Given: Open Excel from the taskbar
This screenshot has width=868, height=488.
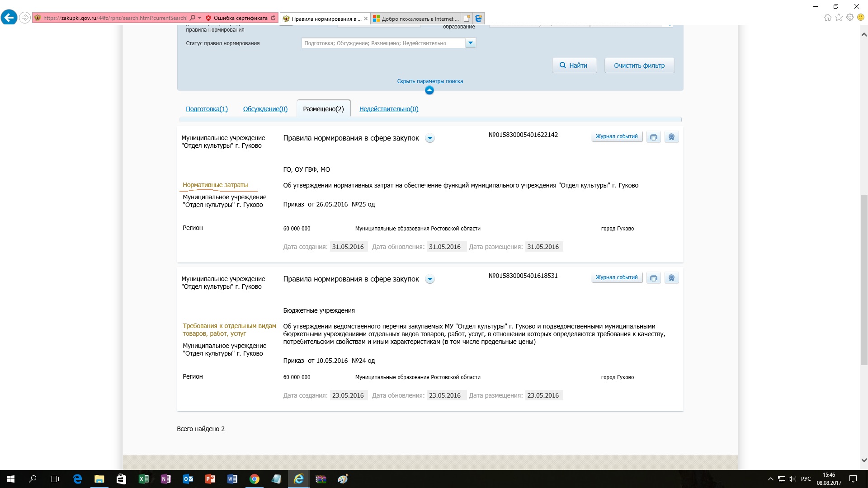Looking at the screenshot, I should 143,479.
